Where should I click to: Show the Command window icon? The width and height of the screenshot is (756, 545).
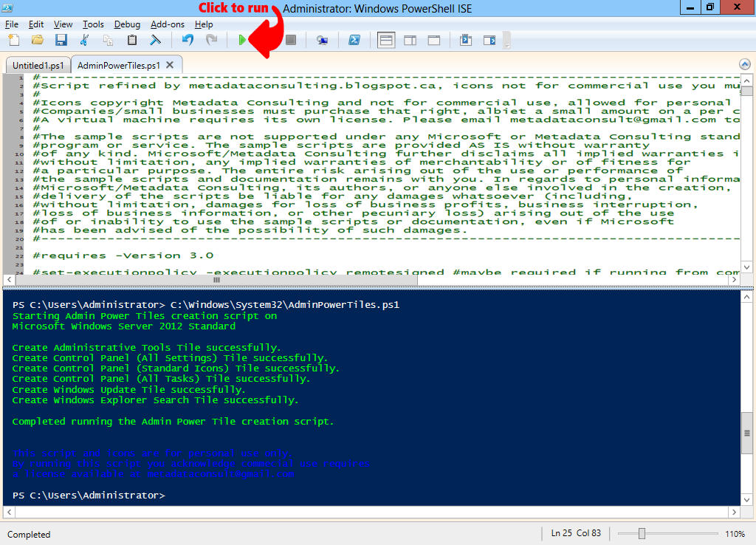466,40
